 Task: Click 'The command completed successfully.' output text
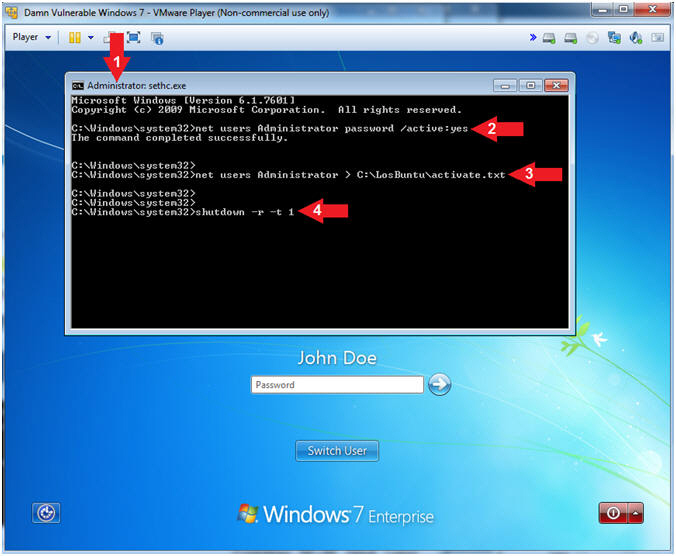[x=180, y=138]
